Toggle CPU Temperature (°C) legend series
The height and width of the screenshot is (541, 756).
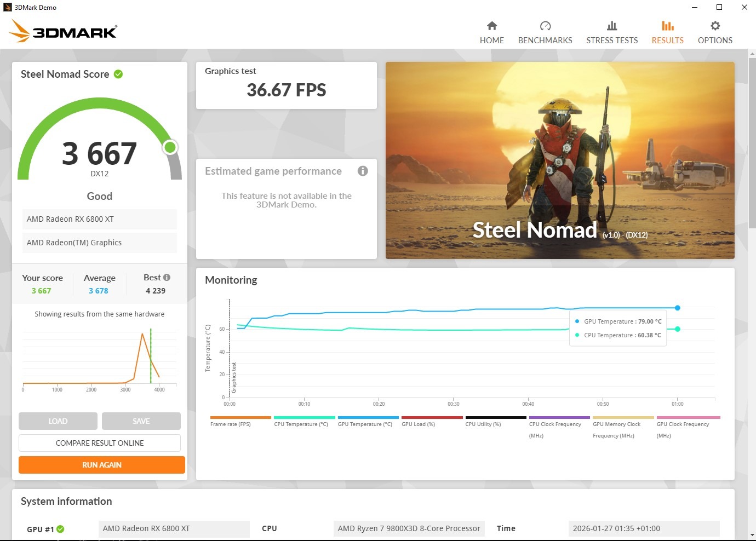(x=304, y=421)
